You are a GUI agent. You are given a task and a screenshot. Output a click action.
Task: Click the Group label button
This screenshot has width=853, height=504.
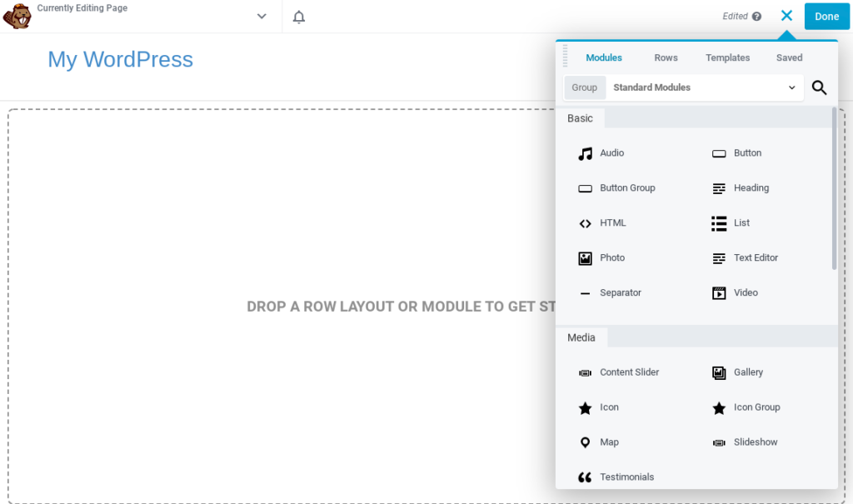[x=585, y=87]
